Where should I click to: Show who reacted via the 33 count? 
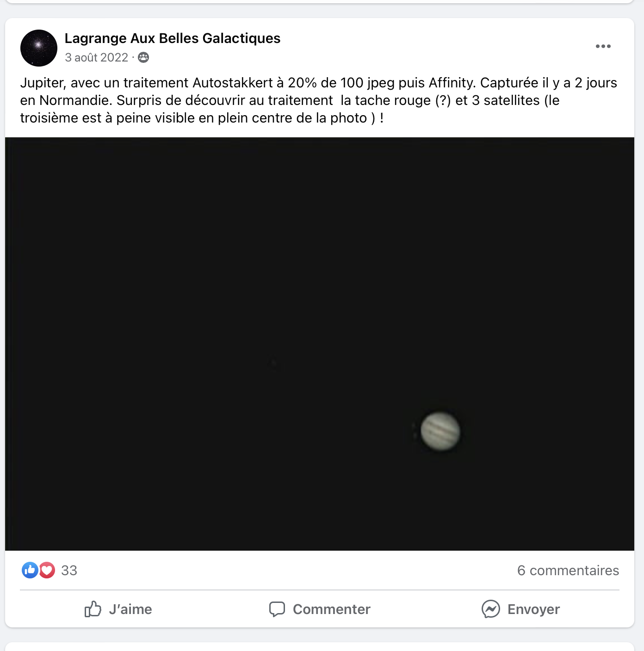pos(69,571)
